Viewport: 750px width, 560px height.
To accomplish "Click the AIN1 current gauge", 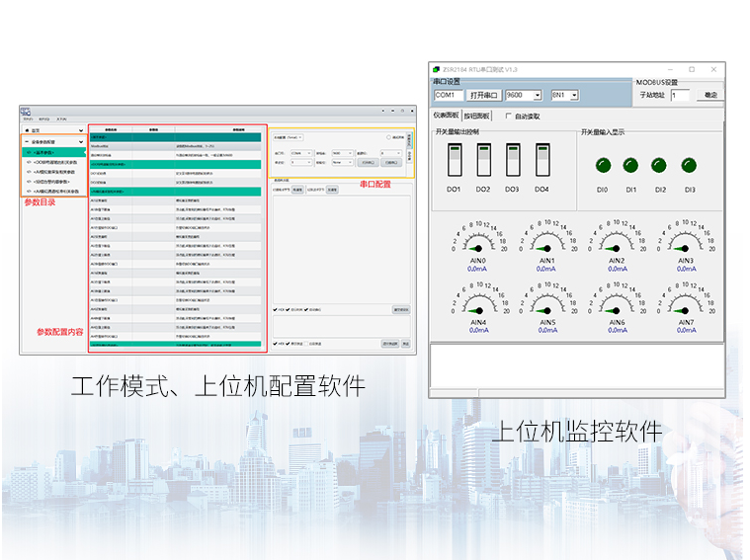I will tap(547, 237).
